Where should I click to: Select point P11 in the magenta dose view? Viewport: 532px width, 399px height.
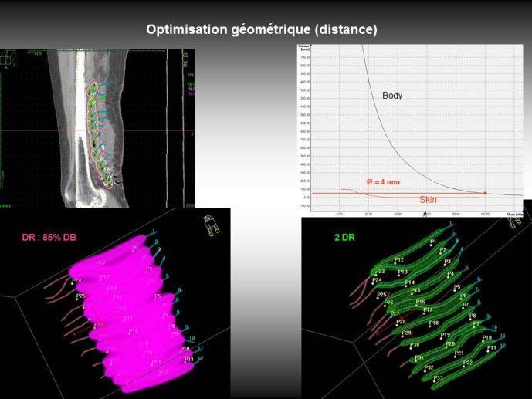click(x=189, y=360)
